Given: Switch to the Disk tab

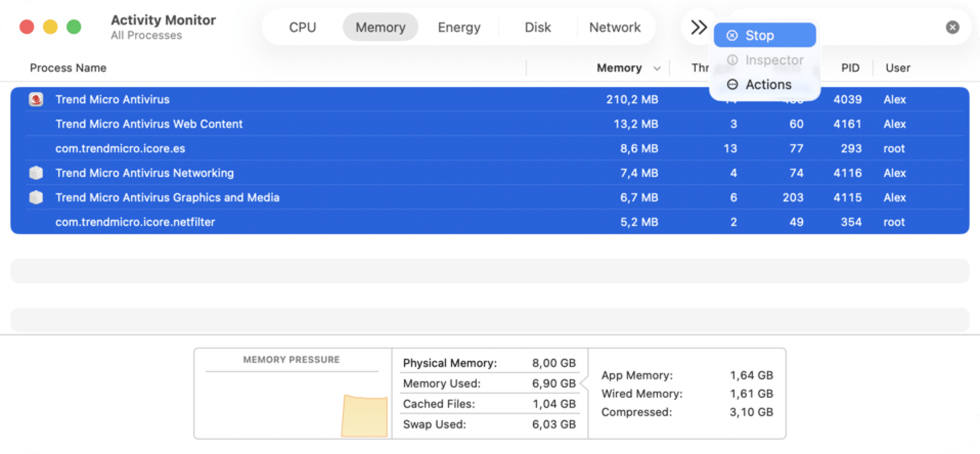Looking at the screenshot, I should click(538, 27).
